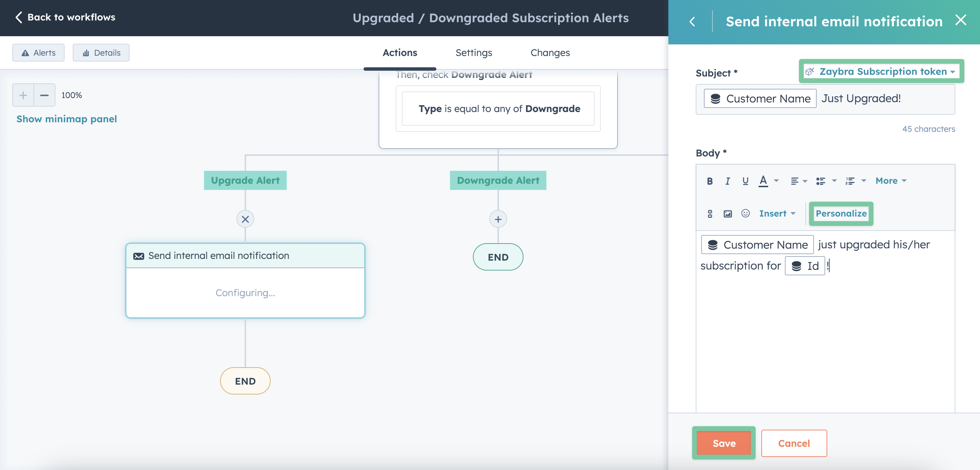The image size is (980, 470).
Task: Open the Type equals Downgrade filter
Action: (498, 109)
